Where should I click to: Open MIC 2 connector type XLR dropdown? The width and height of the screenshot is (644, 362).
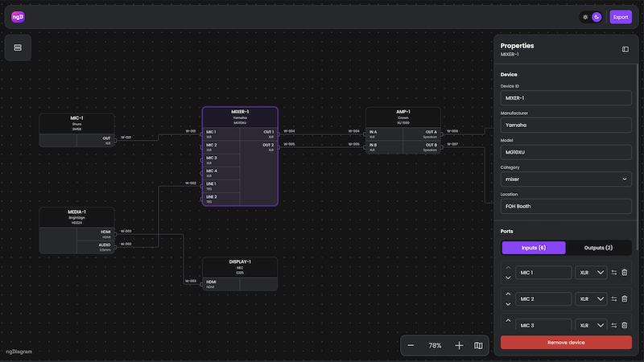[591, 298]
